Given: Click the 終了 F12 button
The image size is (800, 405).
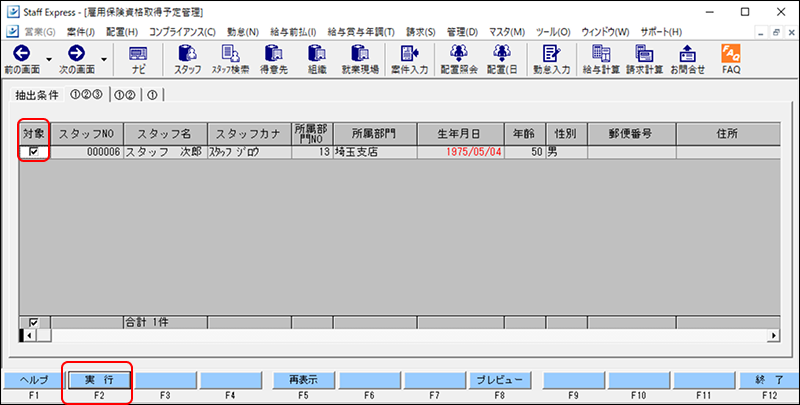Looking at the screenshot, I should 769,380.
